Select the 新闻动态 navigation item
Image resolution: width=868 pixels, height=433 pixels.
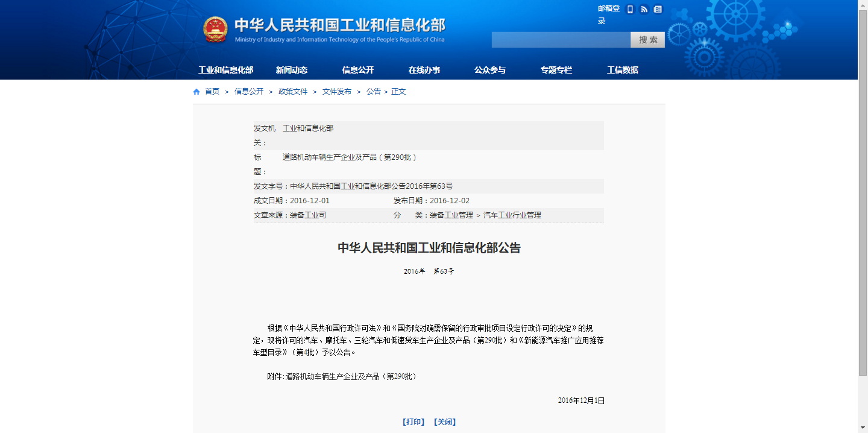pos(292,70)
